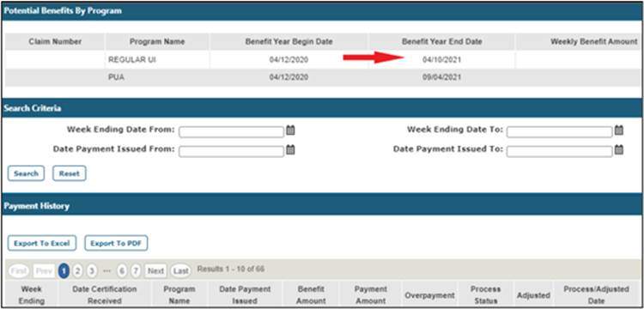The height and width of the screenshot is (309, 644).
Task: Go to the Prev results page
Action: [44, 271]
